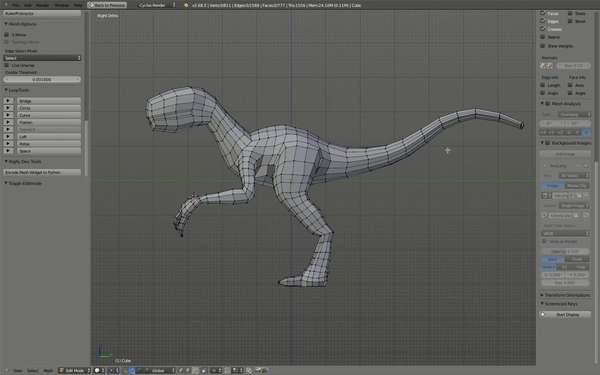Run the LoopTools Bridge button
Viewport: 600px width, 375px height.
click(x=49, y=101)
